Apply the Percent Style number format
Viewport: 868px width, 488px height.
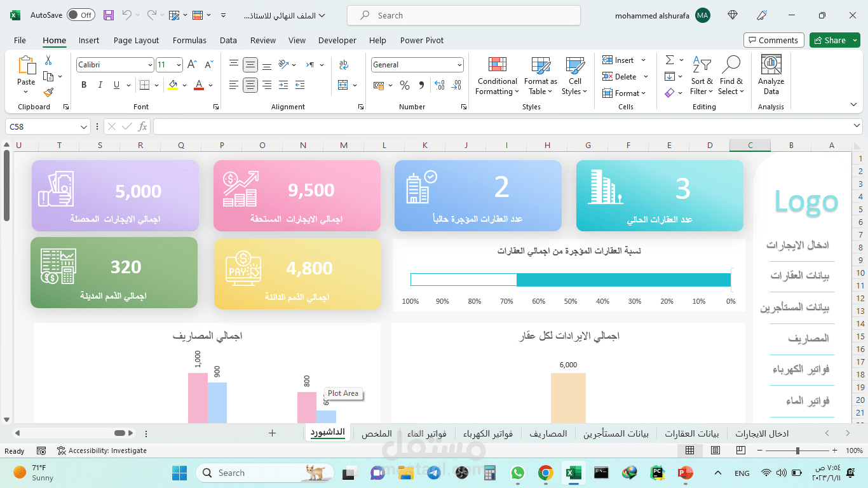click(404, 85)
